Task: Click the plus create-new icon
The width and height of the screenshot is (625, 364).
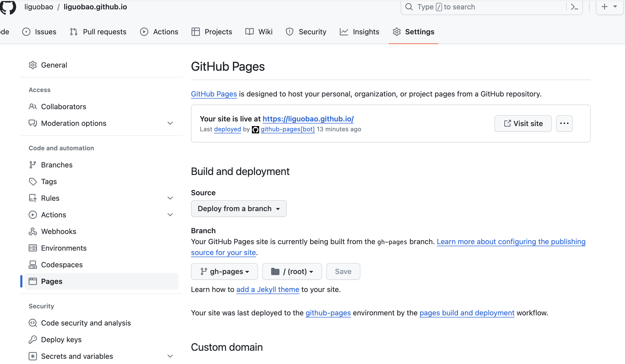Action: [x=604, y=7]
